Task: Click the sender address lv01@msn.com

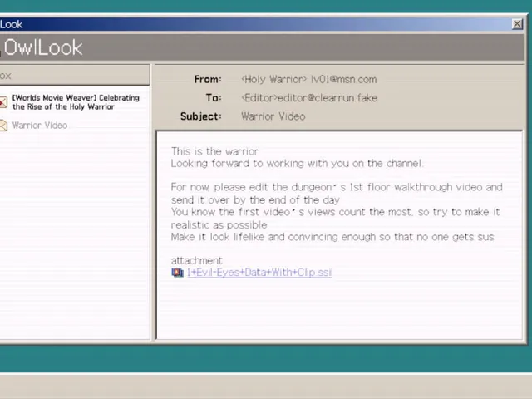Action: pyautogui.click(x=343, y=80)
